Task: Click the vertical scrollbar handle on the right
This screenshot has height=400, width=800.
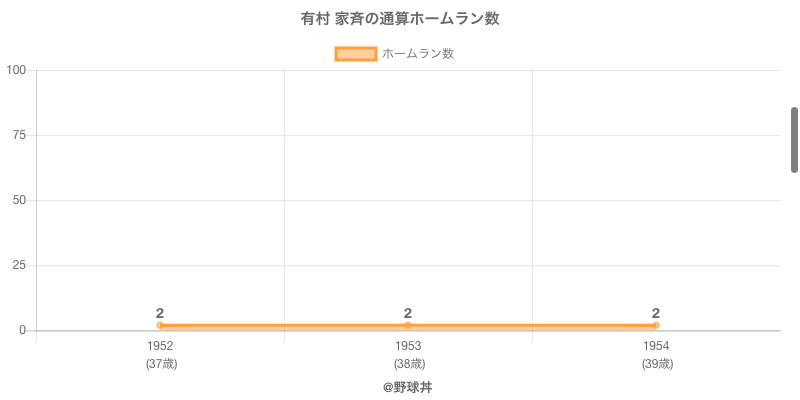Action: [x=794, y=140]
